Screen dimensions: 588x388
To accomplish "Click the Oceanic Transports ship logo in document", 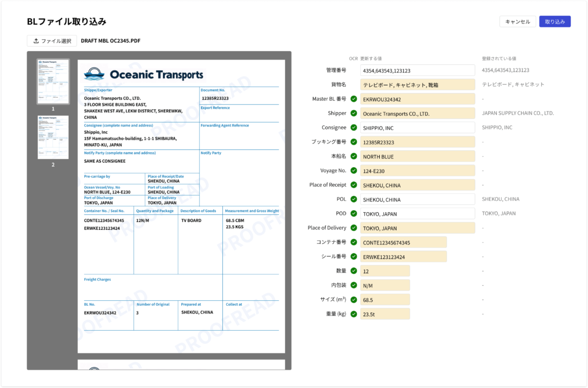I will coord(94,74).
